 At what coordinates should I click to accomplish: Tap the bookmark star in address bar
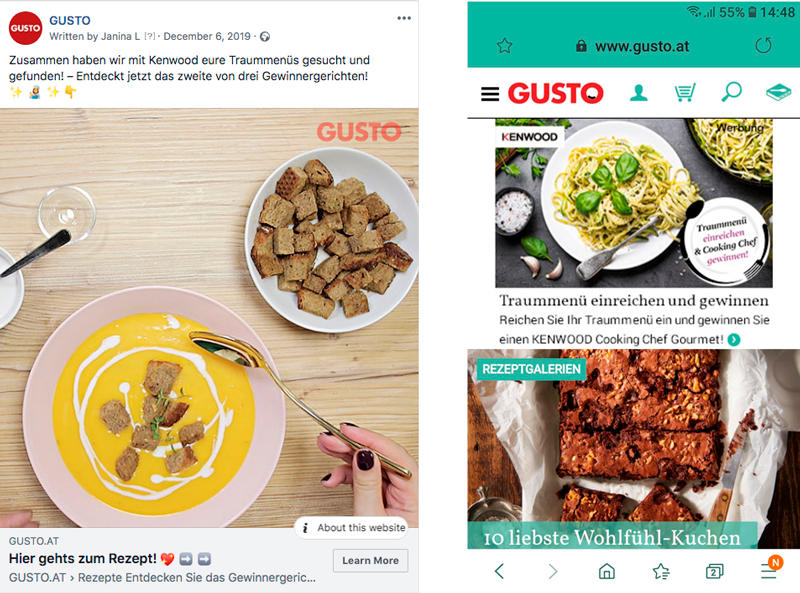coord(505,46)
